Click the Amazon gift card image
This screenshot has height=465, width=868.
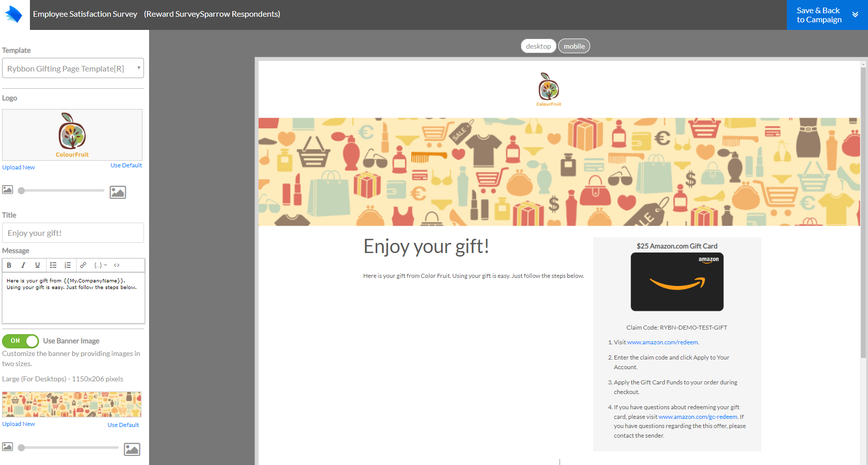click(x=677, y=282)
